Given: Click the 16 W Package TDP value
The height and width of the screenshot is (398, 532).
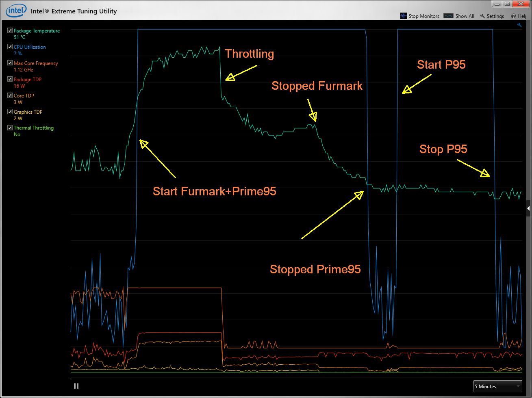Looking at the screenshot, I should point(19,86).
